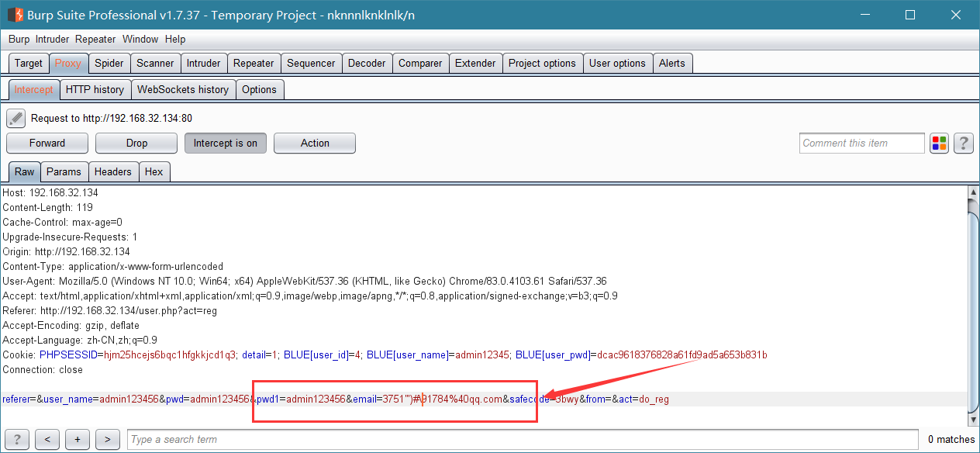Switch to the Intruder tab
980x453 pixels.
point(204,64)
